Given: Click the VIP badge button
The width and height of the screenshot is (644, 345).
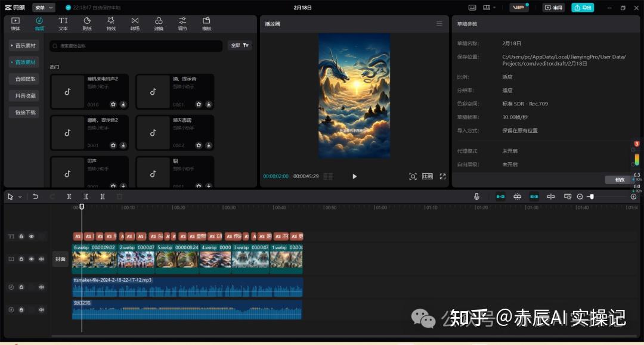Looking at the screenshot, I should [519, 7].
